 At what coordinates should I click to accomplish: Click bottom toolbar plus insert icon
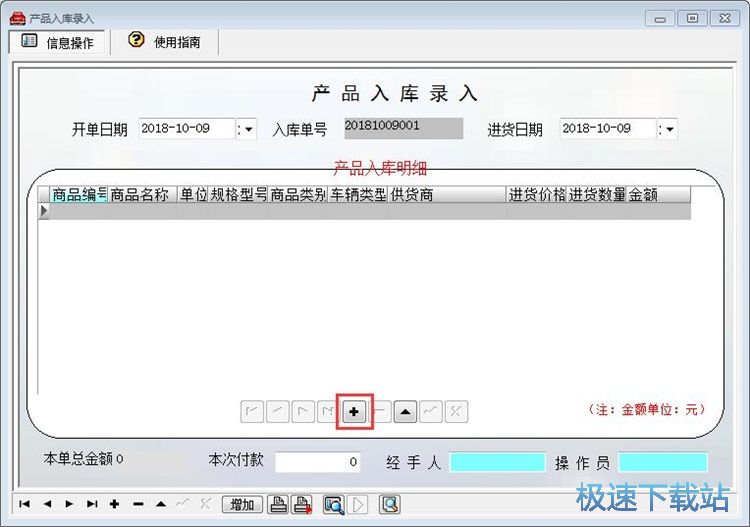(x=114, y=504)
